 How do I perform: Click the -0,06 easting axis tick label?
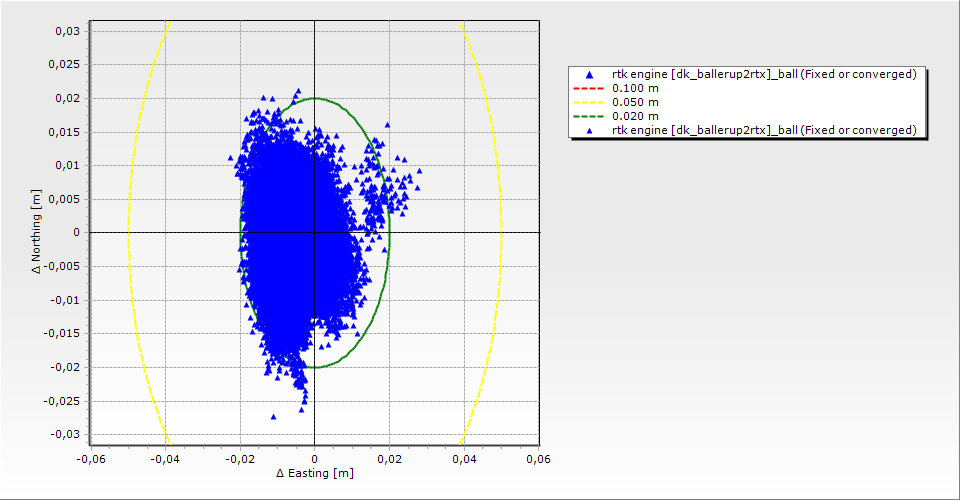(x=91, y=459)
